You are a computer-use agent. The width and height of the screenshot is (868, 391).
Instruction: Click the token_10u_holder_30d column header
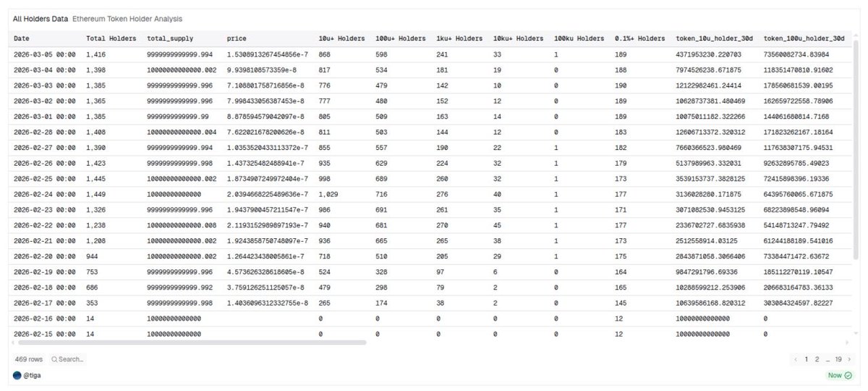coord(715,38)
